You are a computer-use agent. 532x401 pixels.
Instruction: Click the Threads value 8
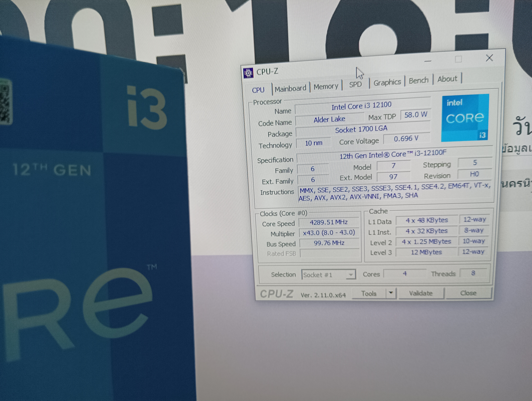473,273
